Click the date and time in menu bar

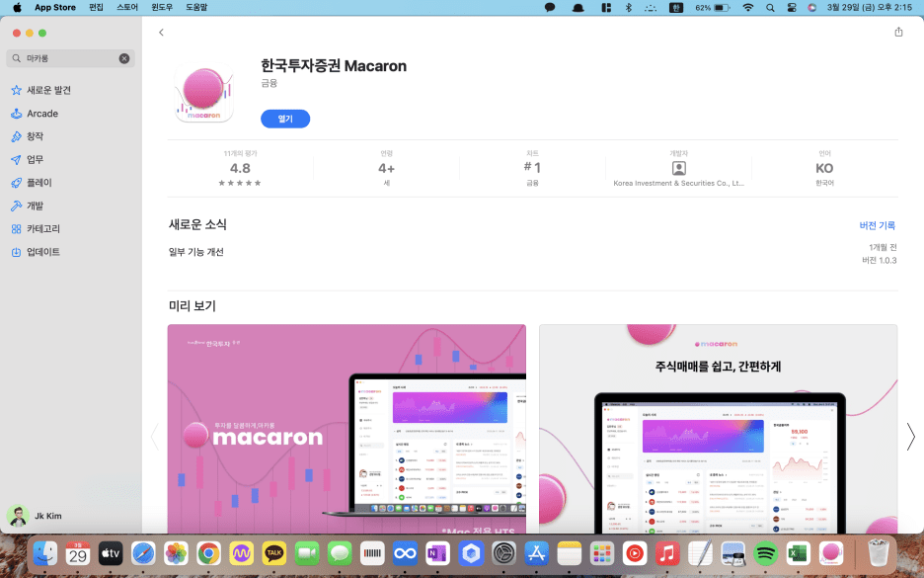(869, 8)
